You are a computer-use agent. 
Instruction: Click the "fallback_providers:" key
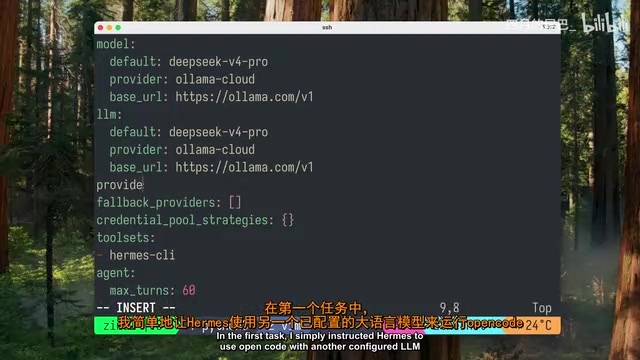(x=158, y=202)
